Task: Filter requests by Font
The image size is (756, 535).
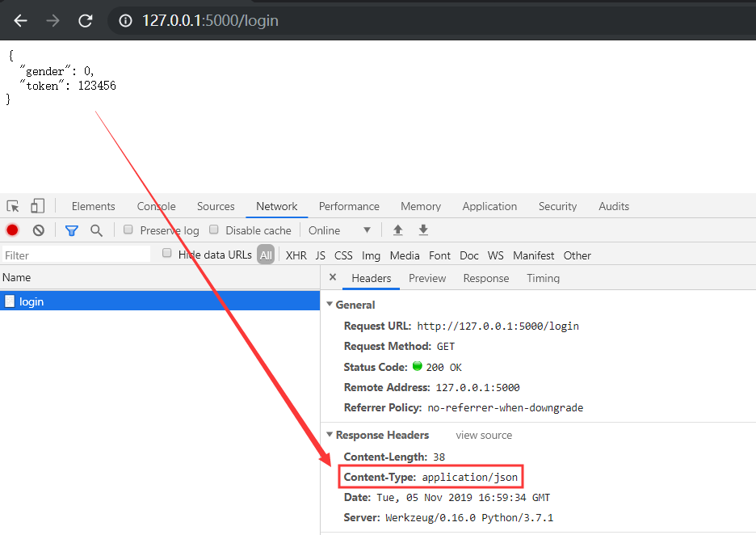Action: [439, 255]
